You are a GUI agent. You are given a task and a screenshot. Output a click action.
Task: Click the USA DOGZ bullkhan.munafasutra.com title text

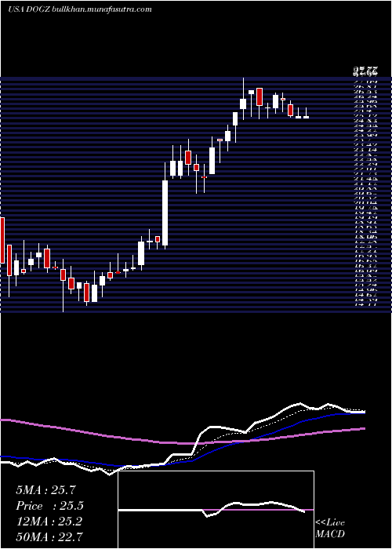coord(79,9)
